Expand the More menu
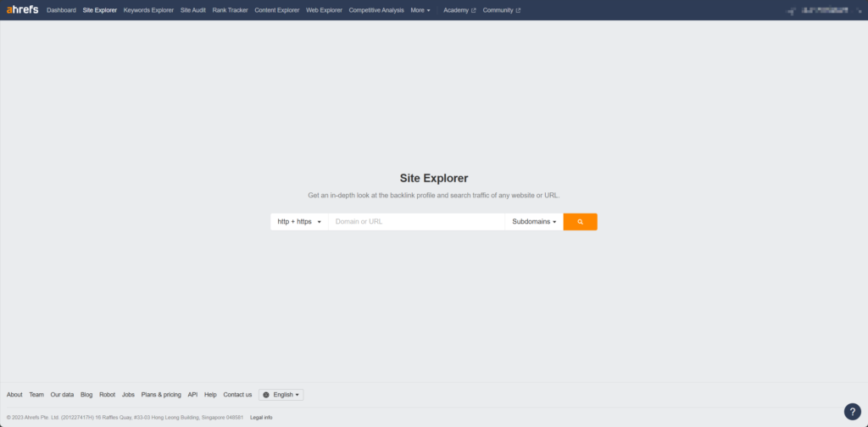The image size is (868, 427). click(420, 10)
